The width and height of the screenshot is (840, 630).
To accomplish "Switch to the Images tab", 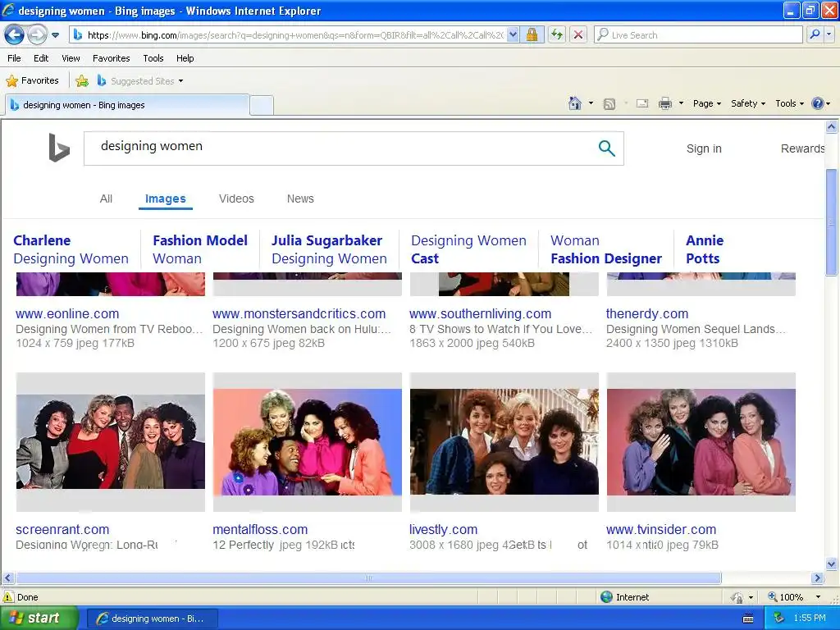I will tap(166, 199).
